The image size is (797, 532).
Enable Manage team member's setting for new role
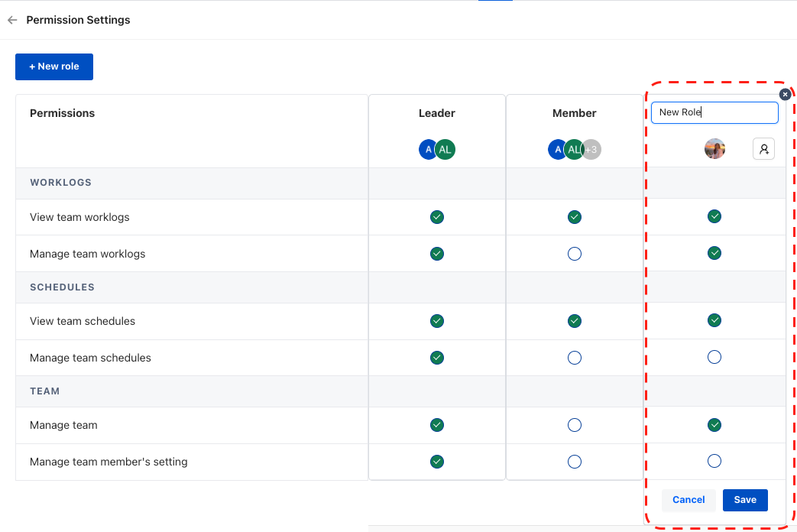tap(714, 461)
